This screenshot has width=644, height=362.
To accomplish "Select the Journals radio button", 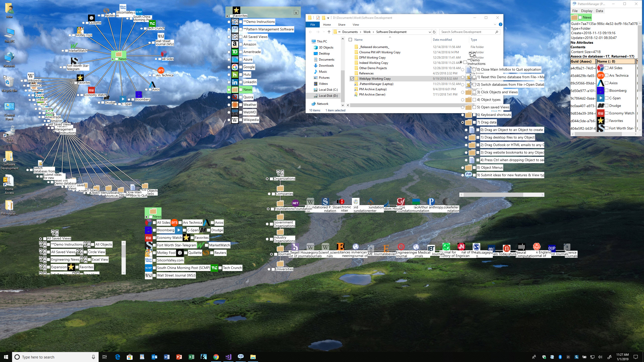I will pos(271,254).
